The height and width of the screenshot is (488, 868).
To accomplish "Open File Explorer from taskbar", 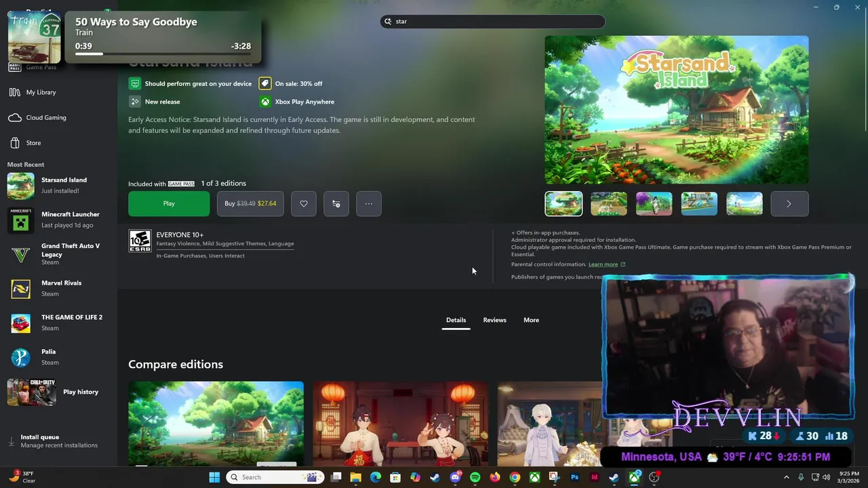I will tap(356, 477).
